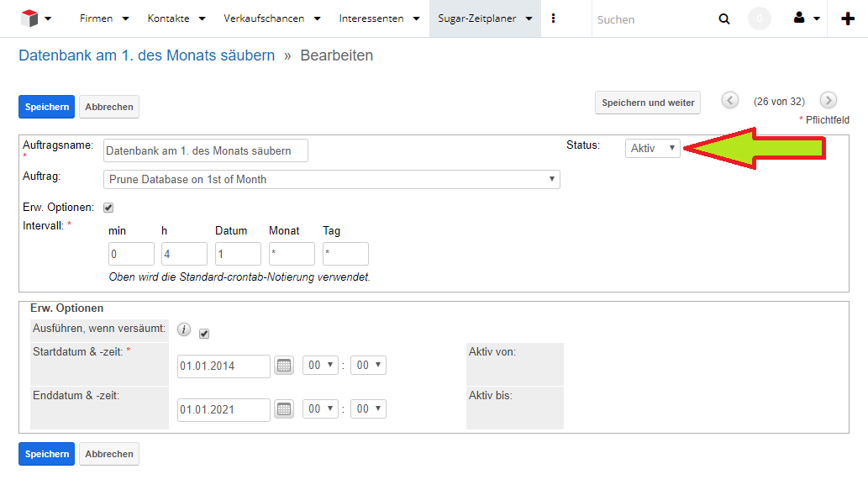Click the bottom Abbrechen button
The image size is (868, 490).
click(x=109, y=454)
